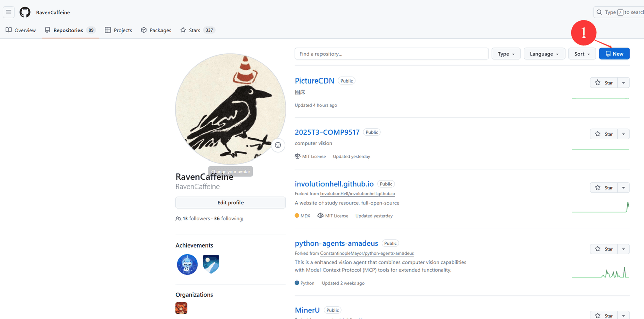The image size is (644, 319).
Task: Click the GitHub logo icon
Action: (25, 12)
